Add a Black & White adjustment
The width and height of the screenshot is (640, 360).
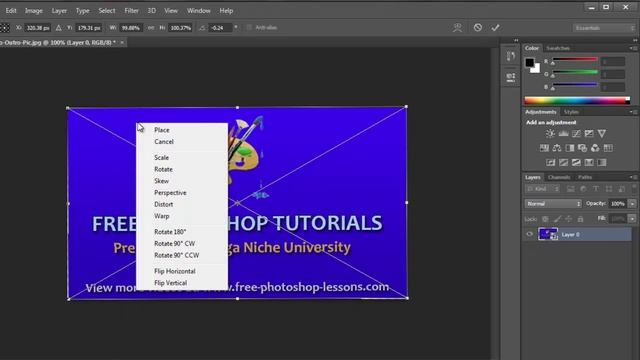[570, 148]
